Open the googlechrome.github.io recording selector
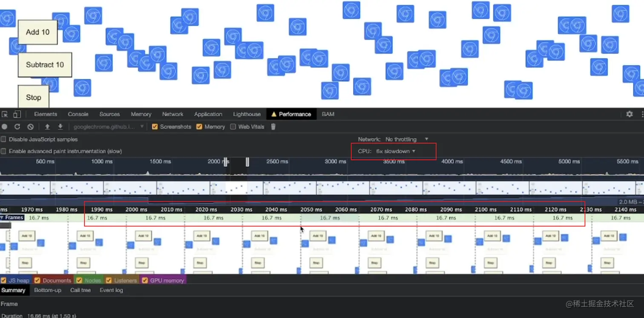 point(109,127)
